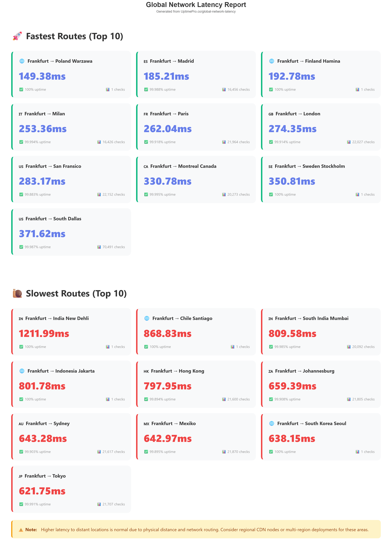Click the globe icon on Indonesia Jakarta card
The image size is (392, 540).
(x=22, y=371)
